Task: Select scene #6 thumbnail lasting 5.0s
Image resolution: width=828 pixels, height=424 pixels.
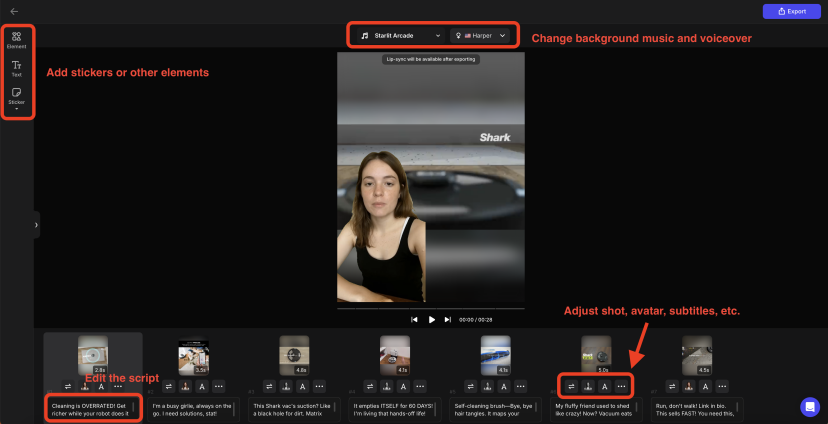Action: [x=597, y=355]
